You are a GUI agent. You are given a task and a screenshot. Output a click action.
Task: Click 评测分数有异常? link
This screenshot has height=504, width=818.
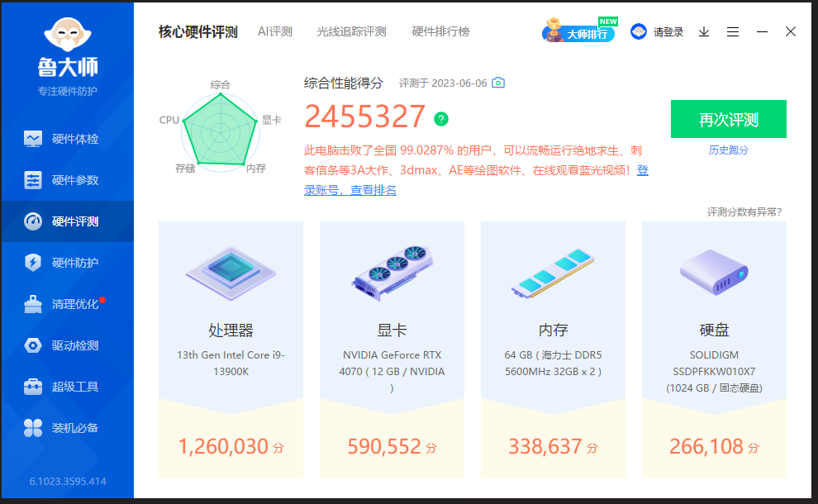(744, 212)
